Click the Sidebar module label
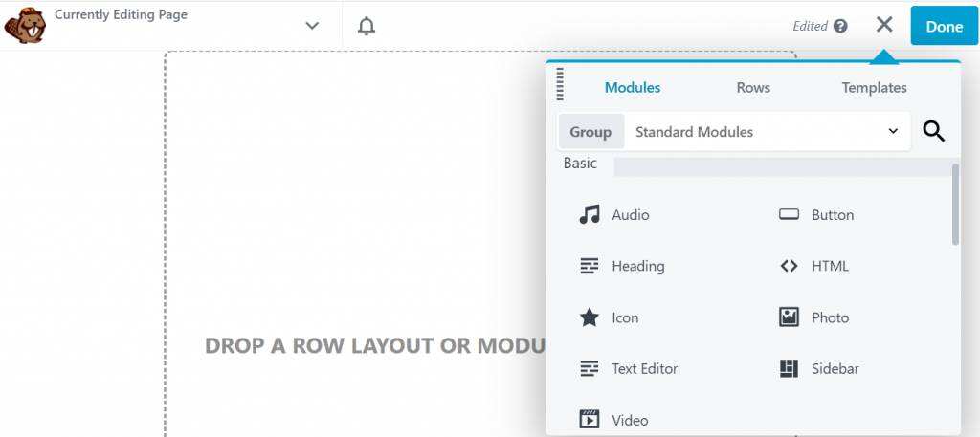This screenshot has height=437, width=980. click(x=835, y=369)
